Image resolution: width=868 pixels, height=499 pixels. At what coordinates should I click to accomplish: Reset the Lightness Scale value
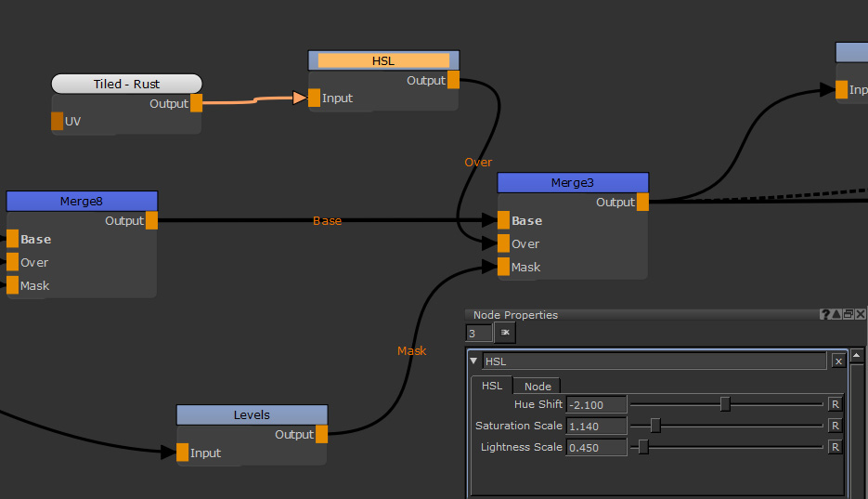pyautogui.click(x=835, y=447)
